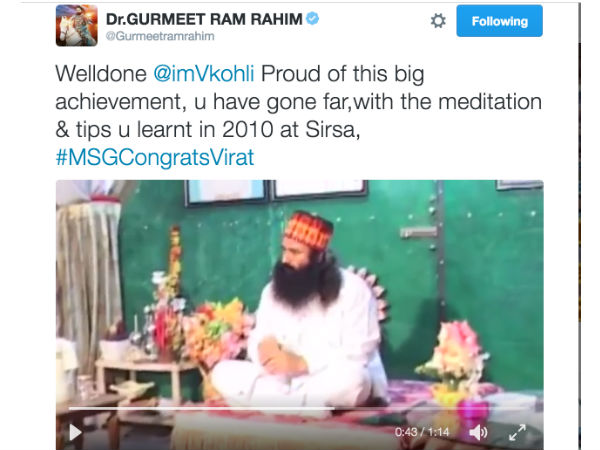
Task: Click the current playhead position on timeline
Action: tap(333, 409)
